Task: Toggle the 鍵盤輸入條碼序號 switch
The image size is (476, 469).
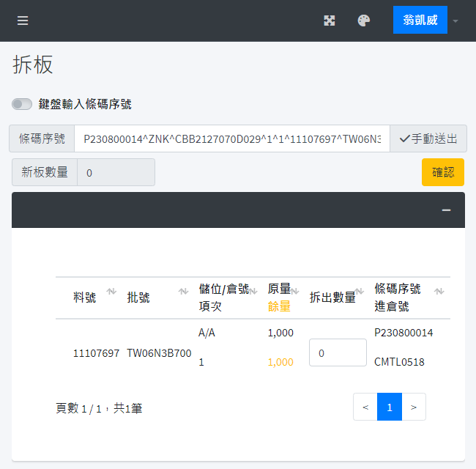Action: [x=22, y=104]
